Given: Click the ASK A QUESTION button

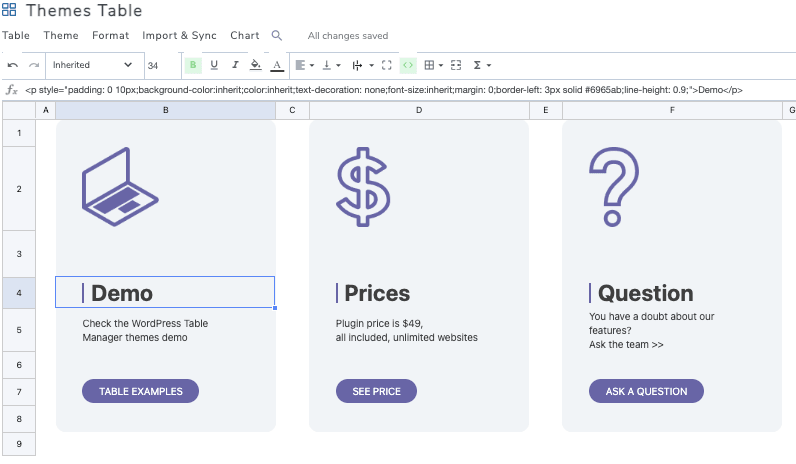Looking at the screenshot, I should click(646, 391).
